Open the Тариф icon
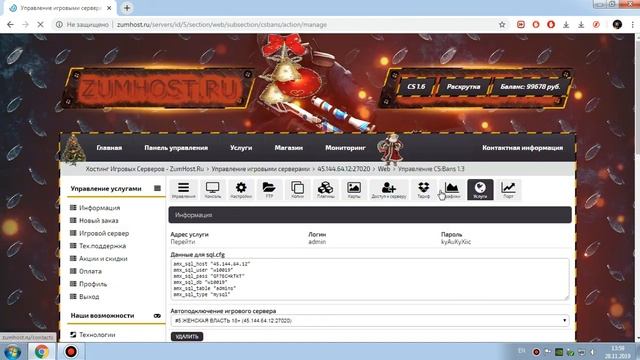The image size is (640, 360). [x=424, y=190]
